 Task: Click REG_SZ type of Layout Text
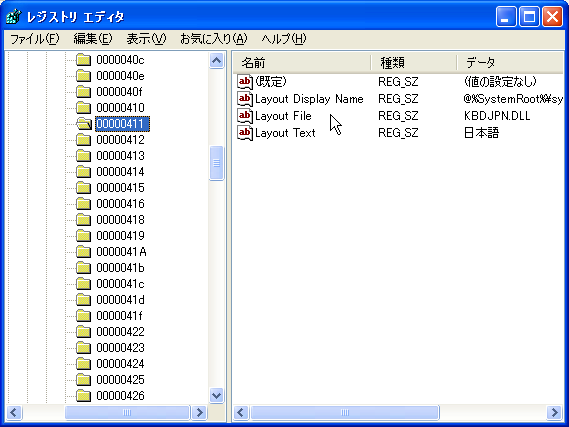[398, 133]
